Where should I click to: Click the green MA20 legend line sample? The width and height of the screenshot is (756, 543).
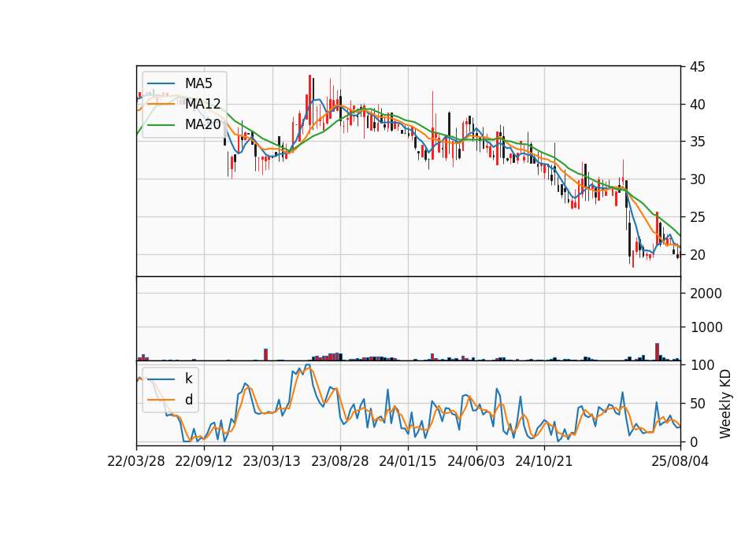pos(161,125)
